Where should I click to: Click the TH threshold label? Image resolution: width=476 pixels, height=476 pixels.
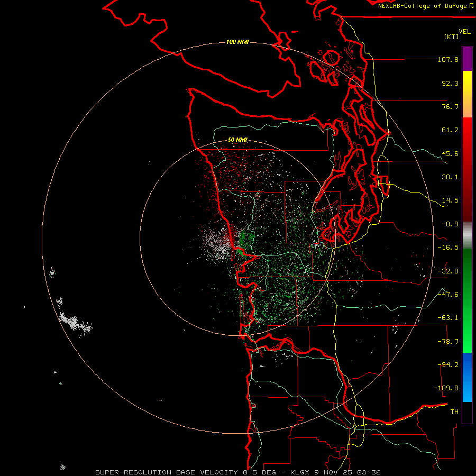pyautogui.click(x=454, y=412)
